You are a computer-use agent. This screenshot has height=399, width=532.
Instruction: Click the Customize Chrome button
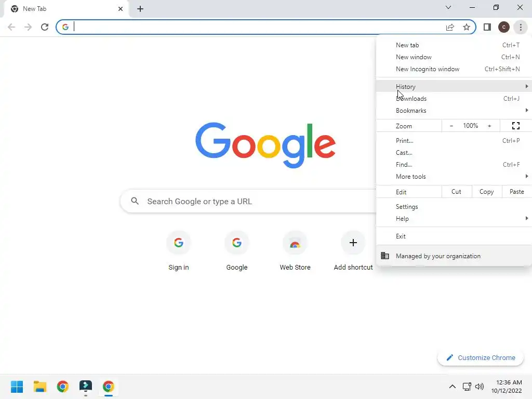[x=481, y=357]
